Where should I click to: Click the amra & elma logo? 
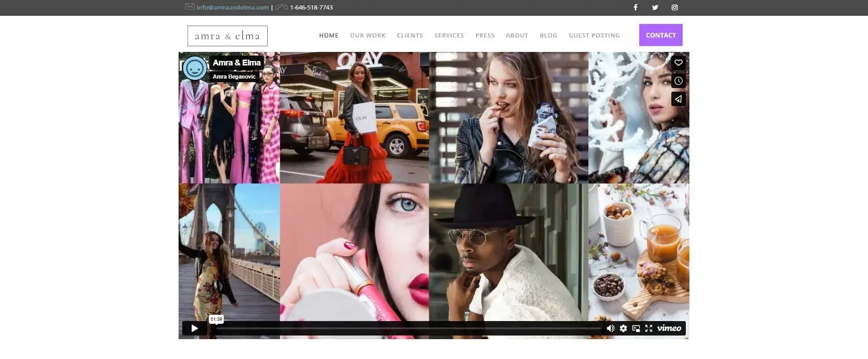coord(227,36)
